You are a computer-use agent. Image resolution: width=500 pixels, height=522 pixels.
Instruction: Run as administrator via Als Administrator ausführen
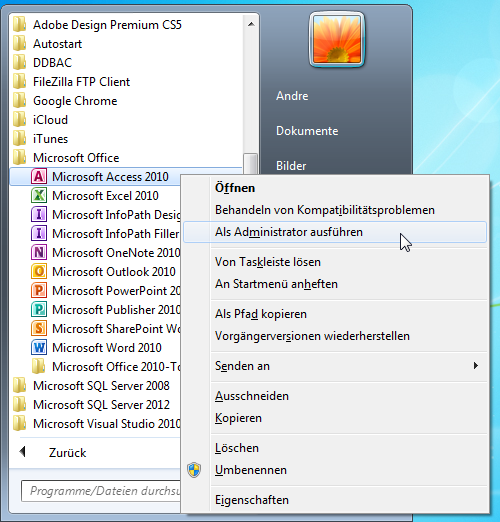335,232
